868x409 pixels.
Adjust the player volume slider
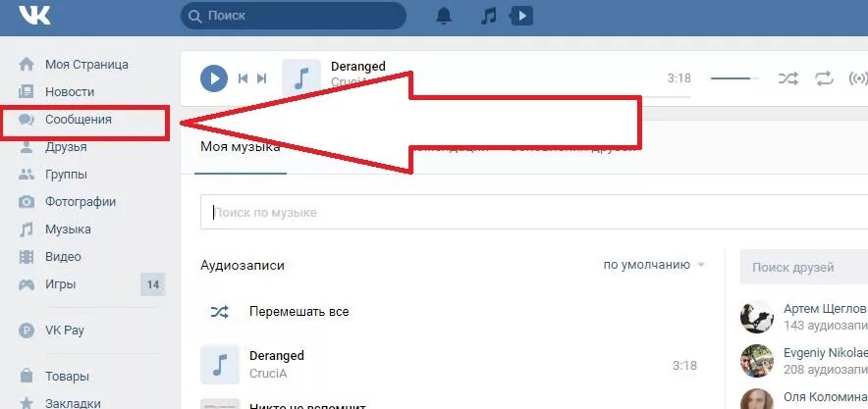coord(735,78)
